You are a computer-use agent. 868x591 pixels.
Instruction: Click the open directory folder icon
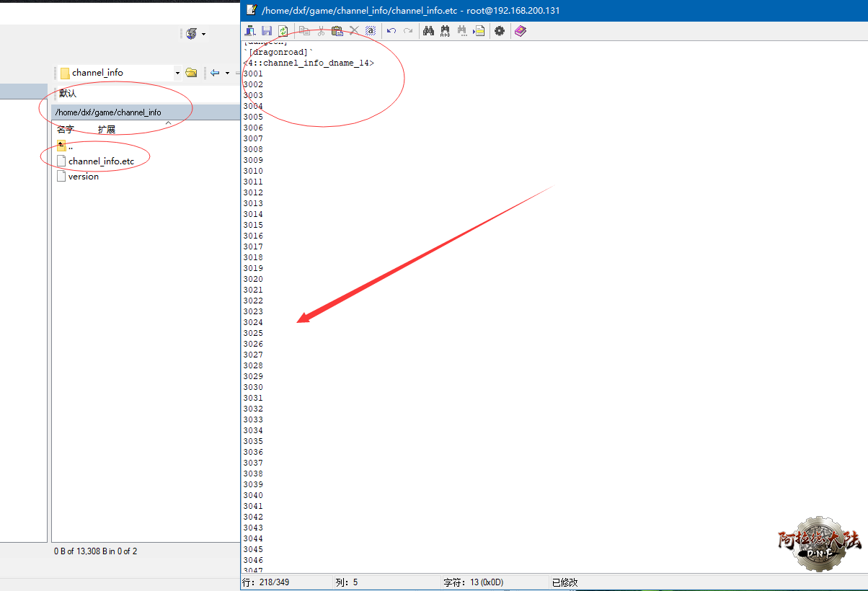(x=191, y=73)
